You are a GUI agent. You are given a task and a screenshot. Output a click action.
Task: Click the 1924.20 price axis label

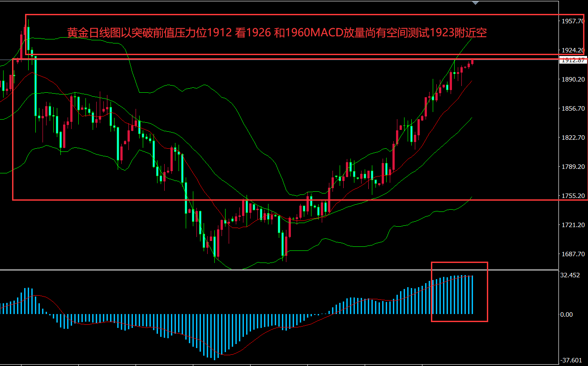coord(574,50)
